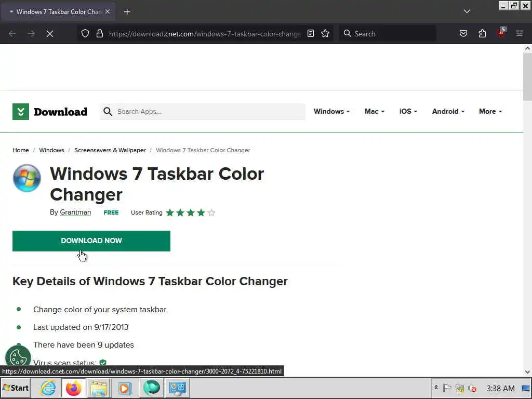Click into the Firefox URL address bar
The image size is (532, 399).
point(205,34)
